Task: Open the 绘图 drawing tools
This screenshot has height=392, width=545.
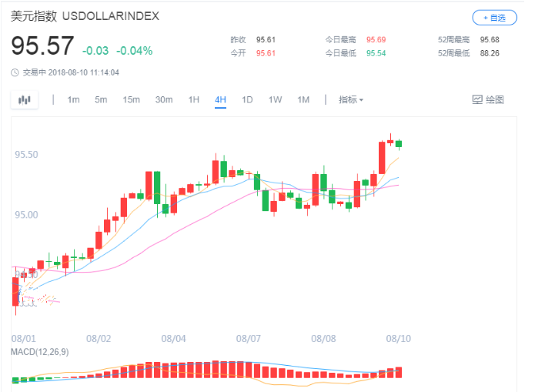Action: pos(488,100)
